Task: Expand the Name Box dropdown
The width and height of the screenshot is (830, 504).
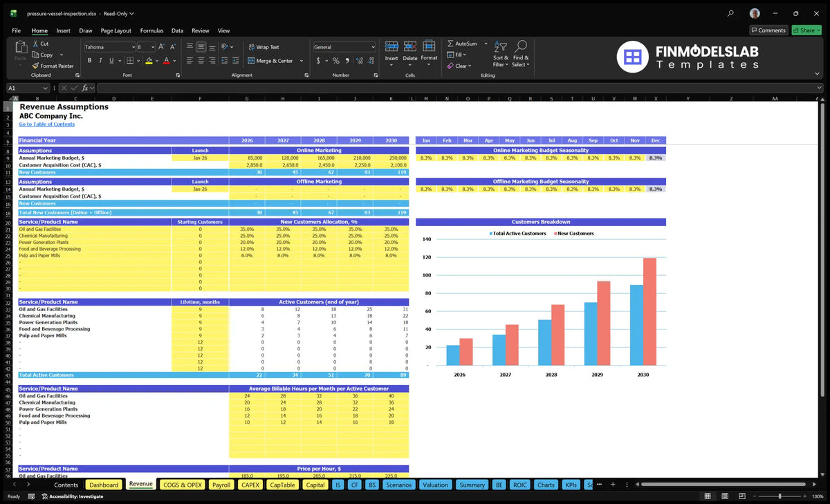Action: (x=46, y=88)
